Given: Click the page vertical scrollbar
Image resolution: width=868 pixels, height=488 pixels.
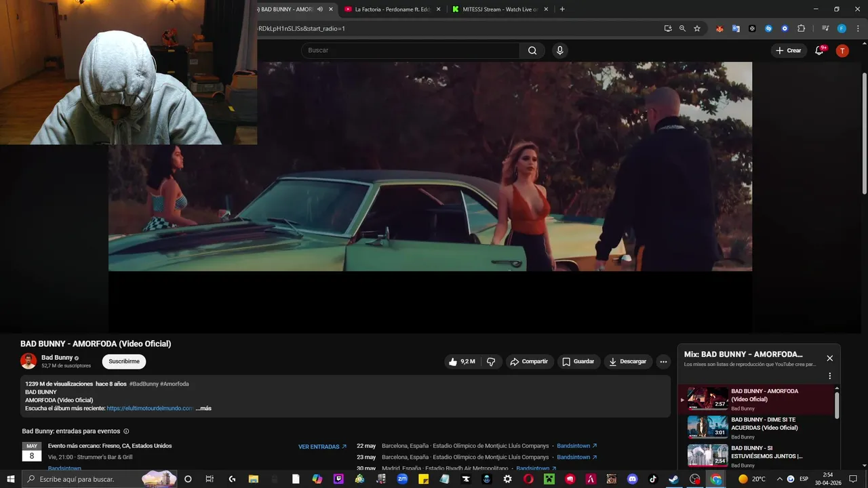Looking at the screenshot, I should pyautogui.click(x=865, y=132).
